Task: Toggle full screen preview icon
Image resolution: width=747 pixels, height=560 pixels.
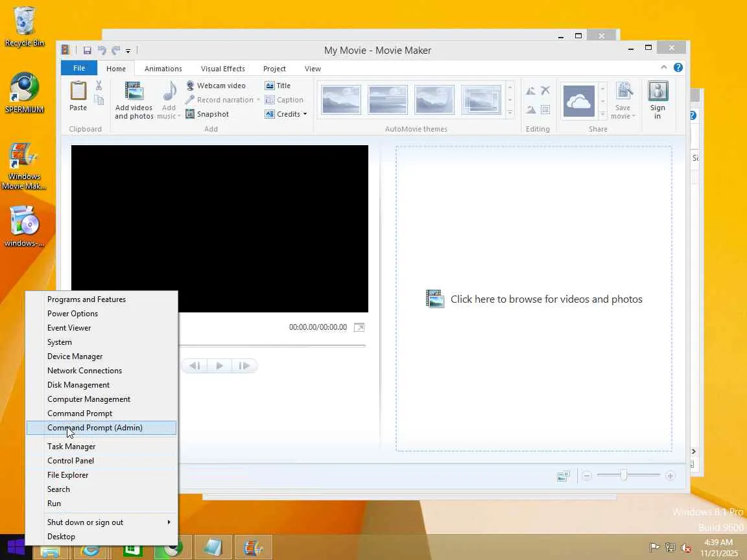Action: click(x=359, y=327)
